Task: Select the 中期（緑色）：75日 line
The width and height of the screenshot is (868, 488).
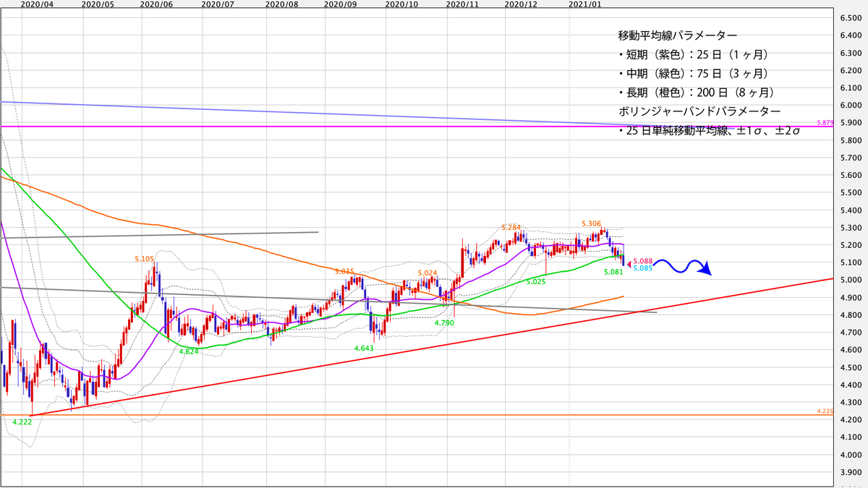Action: coord(693,74)
